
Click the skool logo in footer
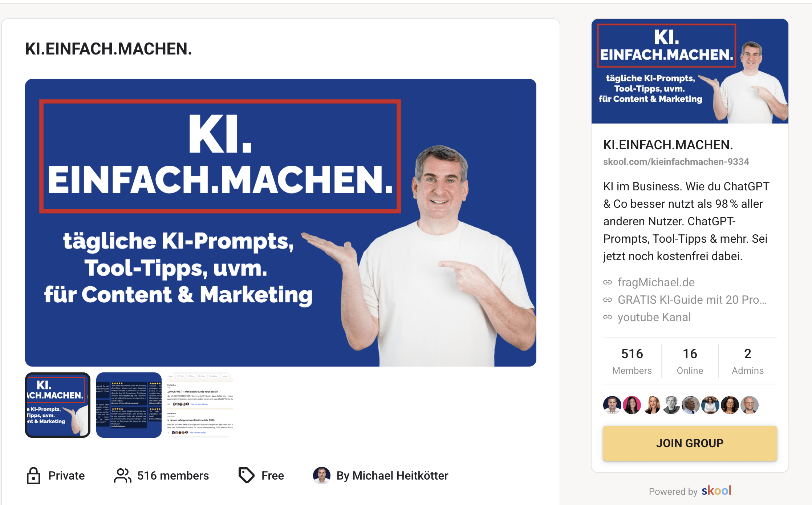point(716,491)
